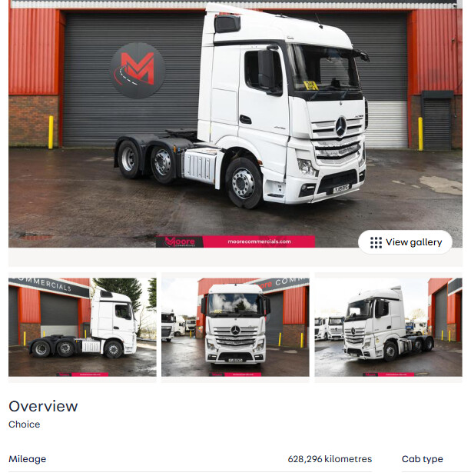The height and width of the screenshot is (476, 471).
Task: Click the number plate on main photo truck
Action: [x=341, y=188]
